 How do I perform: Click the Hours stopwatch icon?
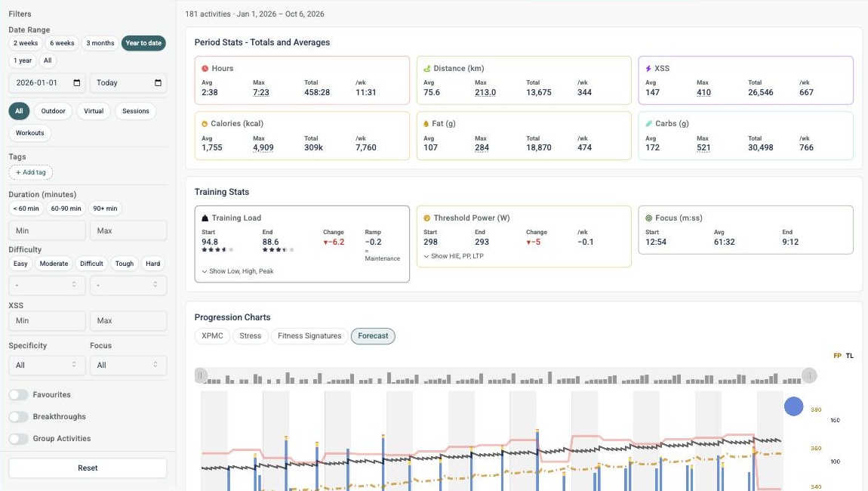pos(205,69)
